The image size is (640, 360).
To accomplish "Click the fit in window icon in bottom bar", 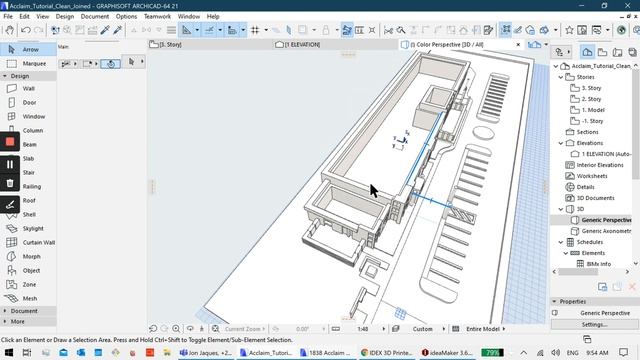I will 215,329.
